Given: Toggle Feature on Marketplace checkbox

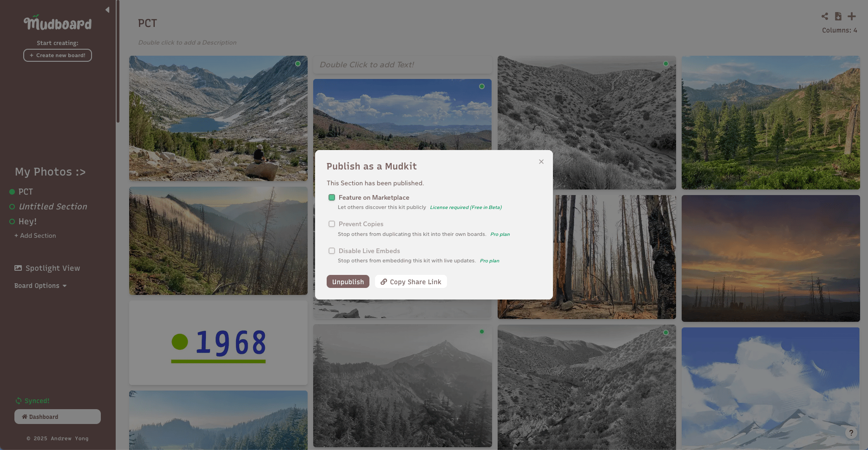Looking at the screenshot, I should (332, 197).
